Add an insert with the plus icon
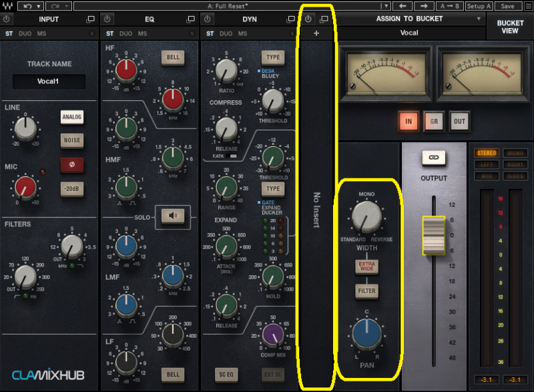This screenshot has height=392, width=534. [316, 33]
